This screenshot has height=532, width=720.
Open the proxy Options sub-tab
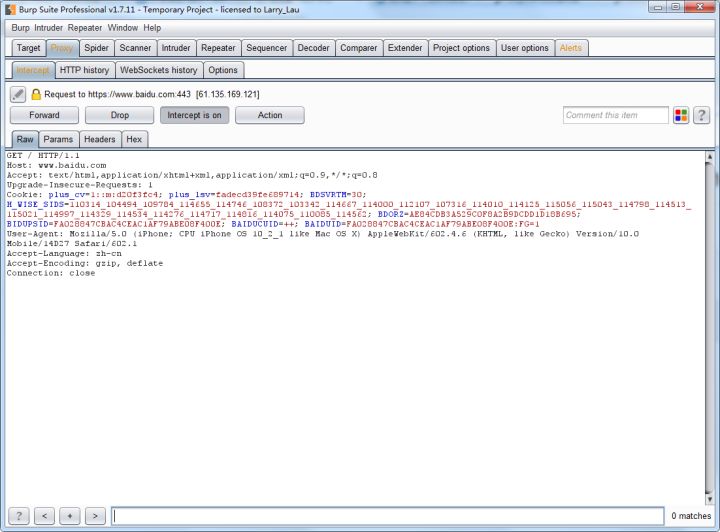[x=223, y=70]
